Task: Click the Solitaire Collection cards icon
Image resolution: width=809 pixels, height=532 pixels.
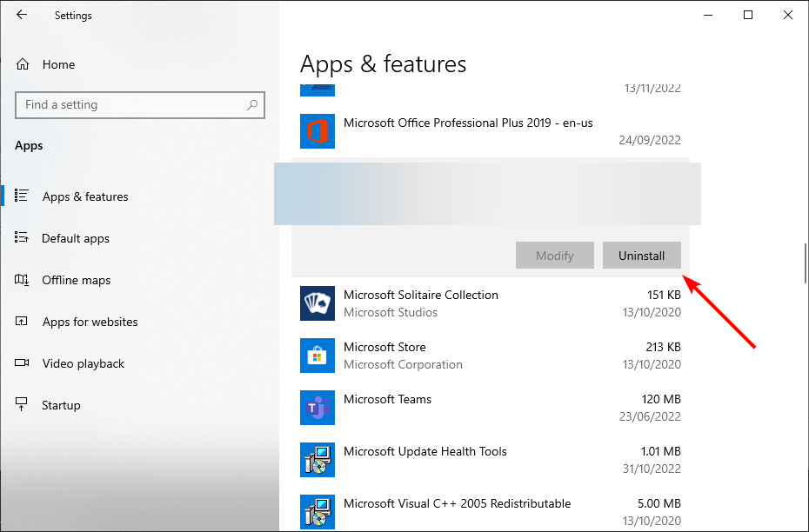Action: coord(318,303)
